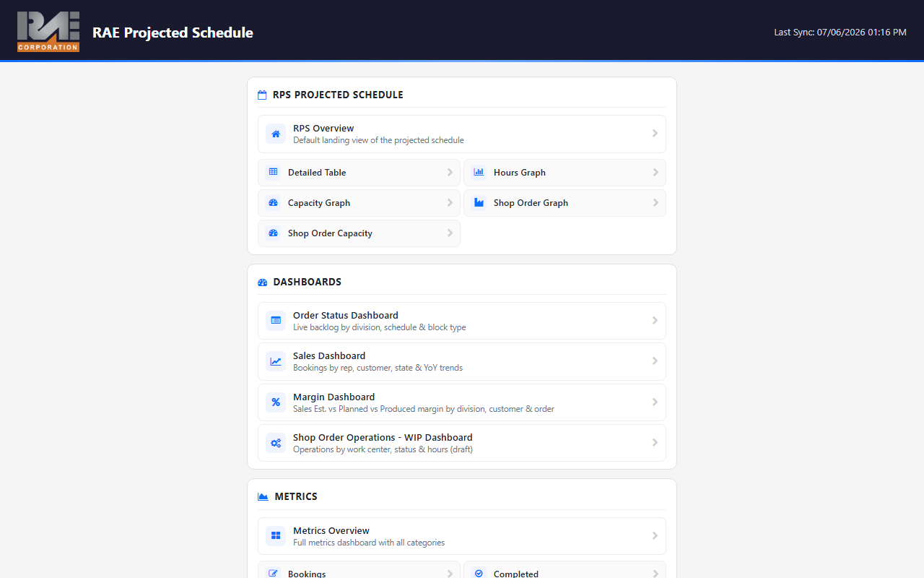This screenshot has width=924, height=578.
Task: Click the chevron on Sales Dashboard row
Action: click(655, 361)
